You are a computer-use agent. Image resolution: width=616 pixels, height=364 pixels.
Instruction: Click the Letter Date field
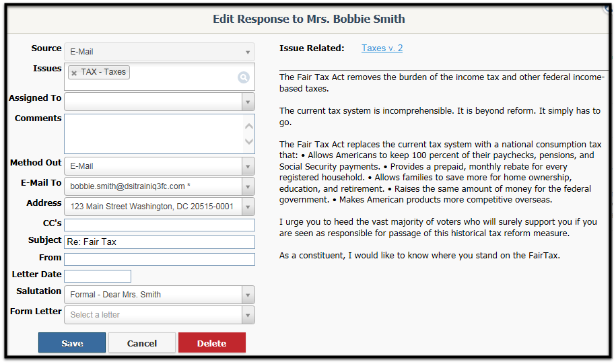[x=98, y=276]
